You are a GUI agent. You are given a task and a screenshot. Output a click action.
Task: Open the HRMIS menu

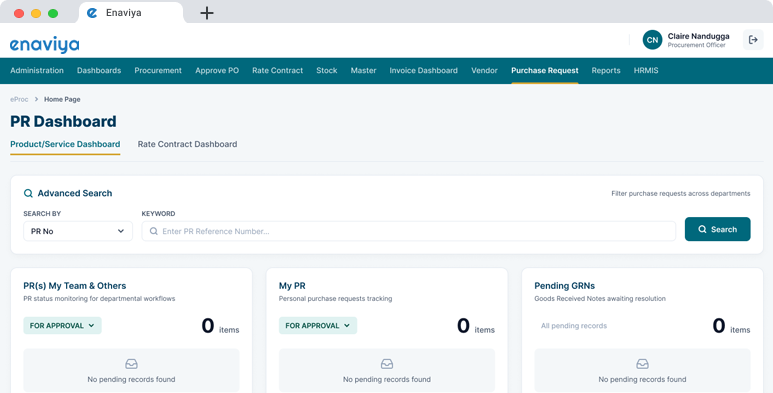(646, 71)
